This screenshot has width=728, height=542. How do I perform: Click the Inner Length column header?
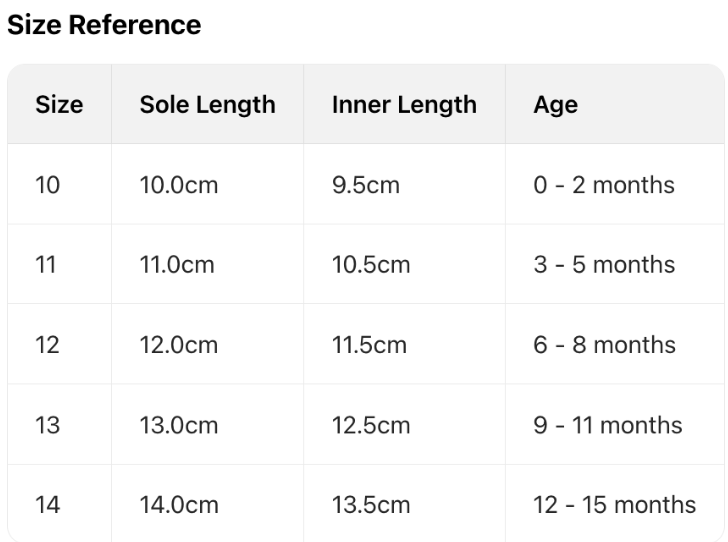pyautogui.click(x=404, y=105)
